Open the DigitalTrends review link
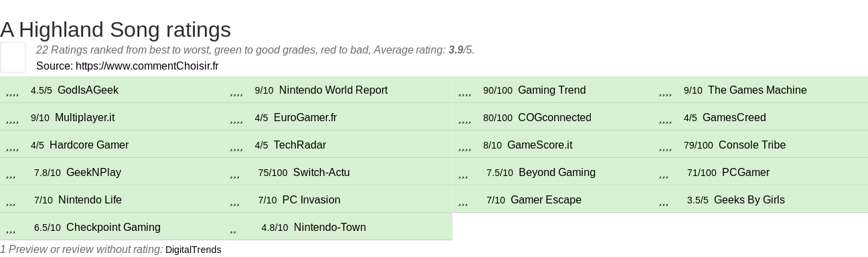Image resolution: width=868 pixels, height=257 pixels. [193, 250]
